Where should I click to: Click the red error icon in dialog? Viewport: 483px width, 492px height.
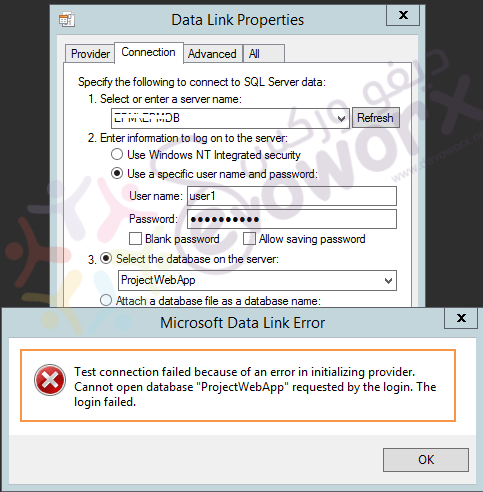(50, 380)
